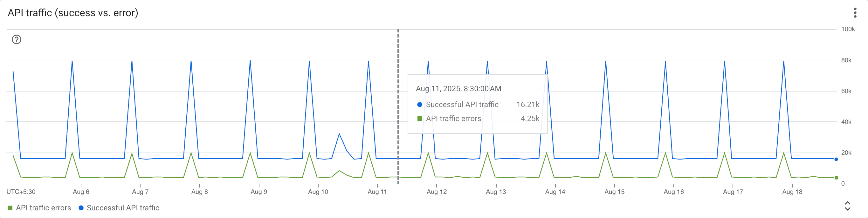The width and height of the screenshot is (868, 218).
Task: Click the blue dot in the hover tooltip
Action: coord(419,105)
